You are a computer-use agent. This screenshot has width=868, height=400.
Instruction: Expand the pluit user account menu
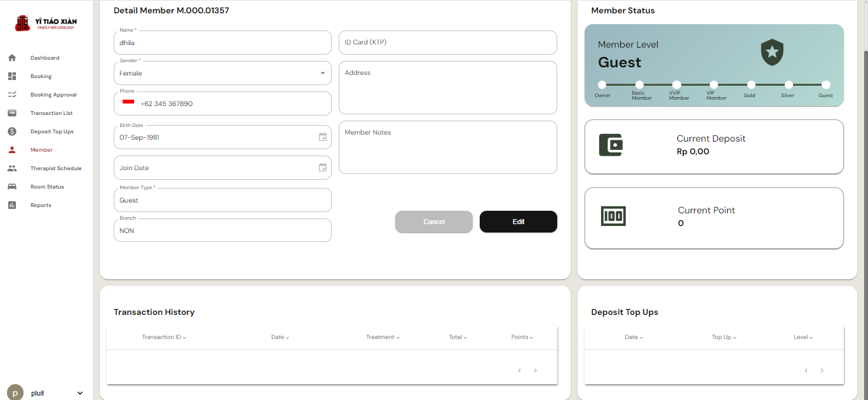tap(80, 393)
